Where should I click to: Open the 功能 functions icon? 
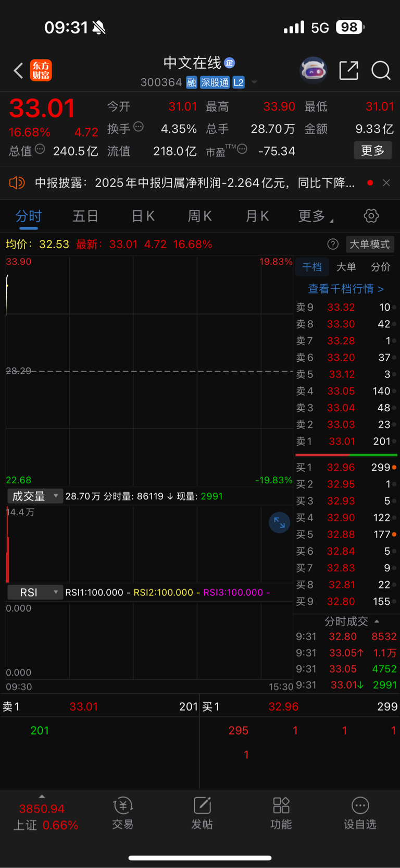[x=281, y=813]
